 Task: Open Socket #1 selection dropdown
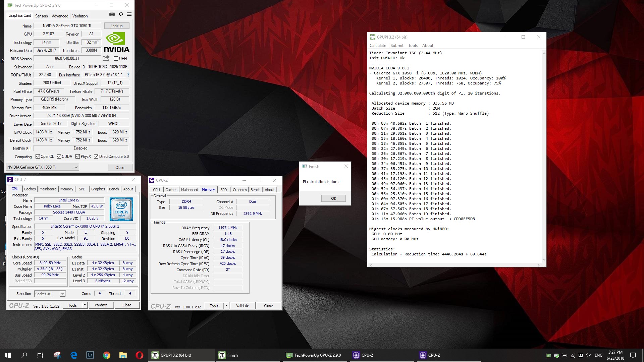click(x=50, y=294)
